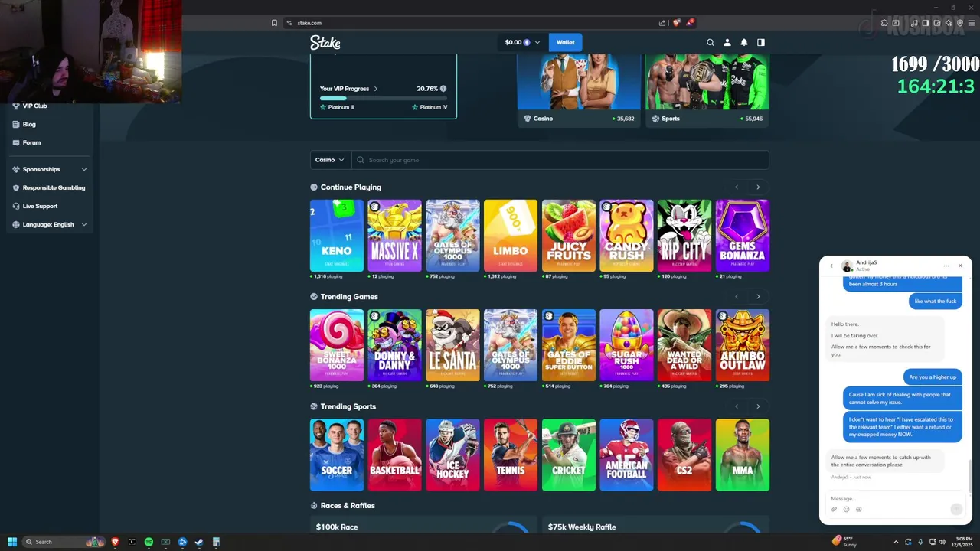Click the VIP progress bar
This screenshot has height=551, width=980.
coord(384,99)
